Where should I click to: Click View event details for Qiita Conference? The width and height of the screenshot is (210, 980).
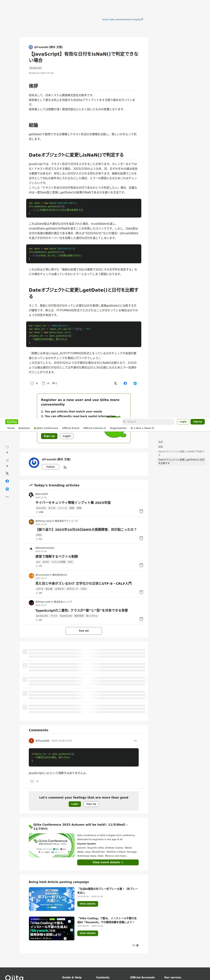[x=108, y=862]
